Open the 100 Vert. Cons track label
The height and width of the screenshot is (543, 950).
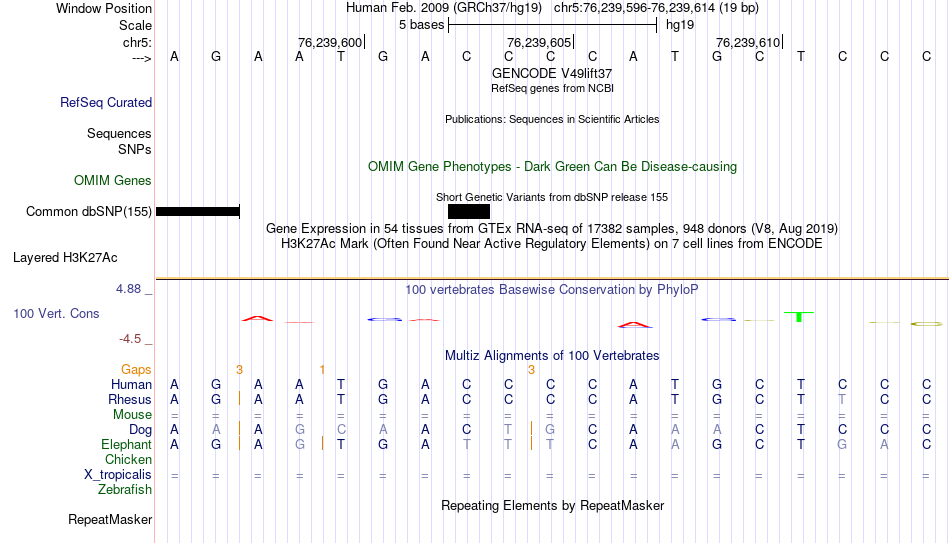coord(56,313)
